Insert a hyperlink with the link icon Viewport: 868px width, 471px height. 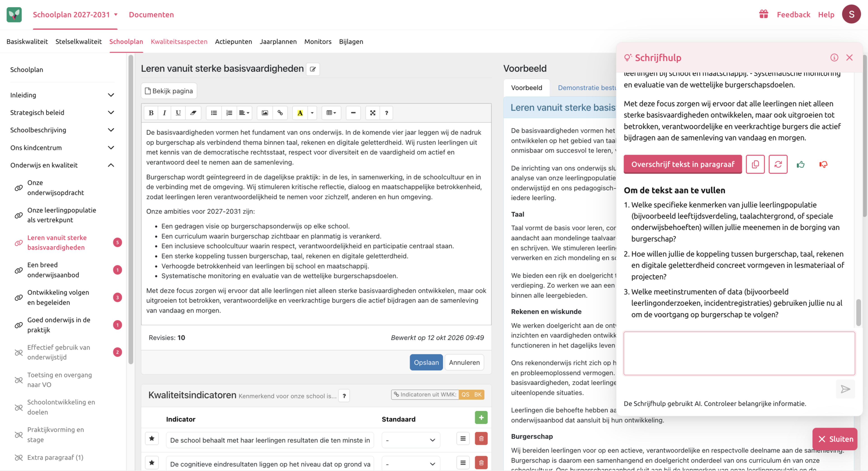coord(280,113)
